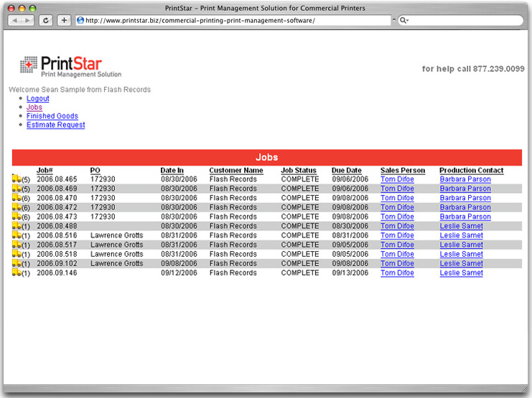Click due date 09/13/2006
Viewport: 532px width, 398px height.
tap(350, 273)
